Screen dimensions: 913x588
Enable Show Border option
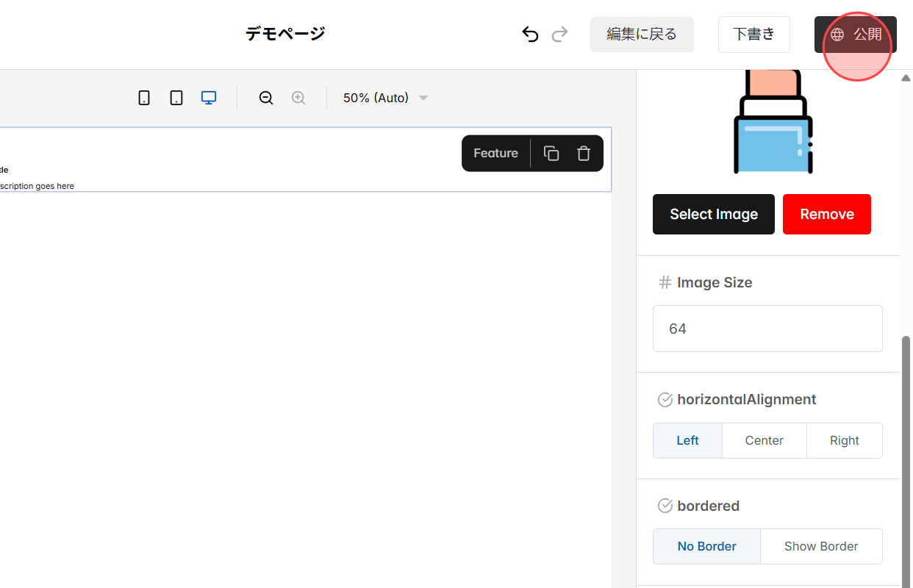821,546
